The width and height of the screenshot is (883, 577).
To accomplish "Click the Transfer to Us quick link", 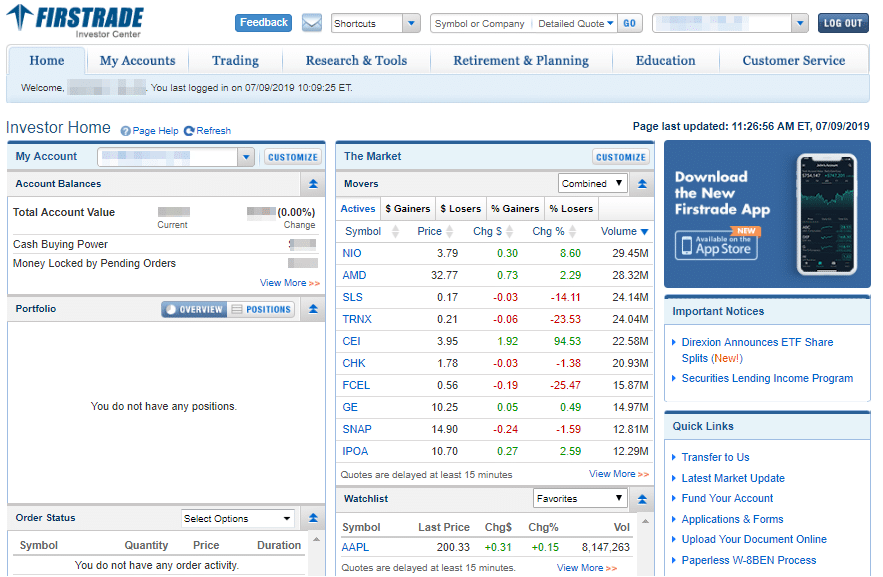I will click(x=715, y=457).
